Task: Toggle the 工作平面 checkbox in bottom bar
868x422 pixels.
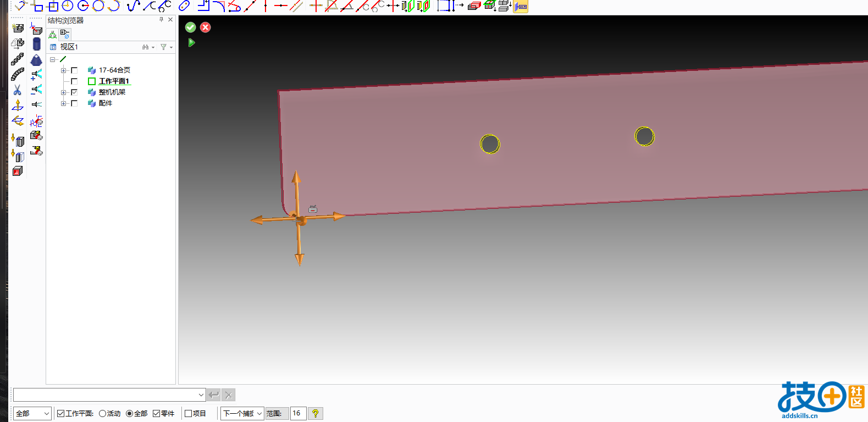Action: (x=61, y=413)
